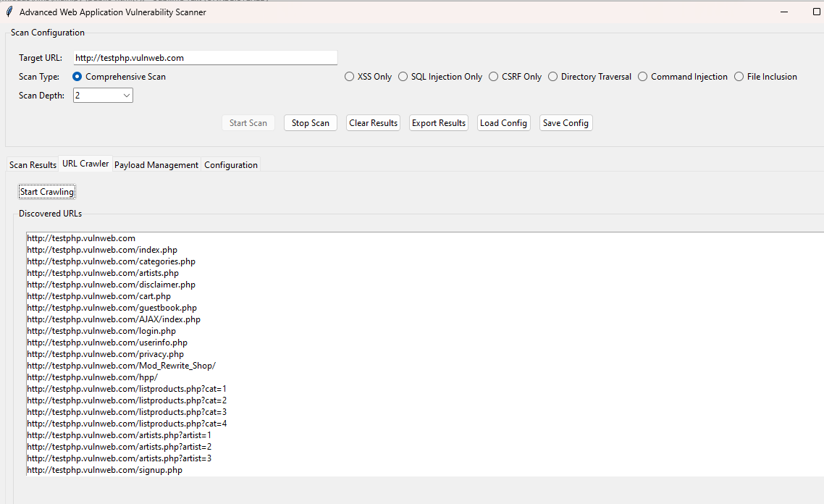Pick Directory Traversal scan type
The width and height of the screenshot is (824, 504).
click(x=553, y=77)
